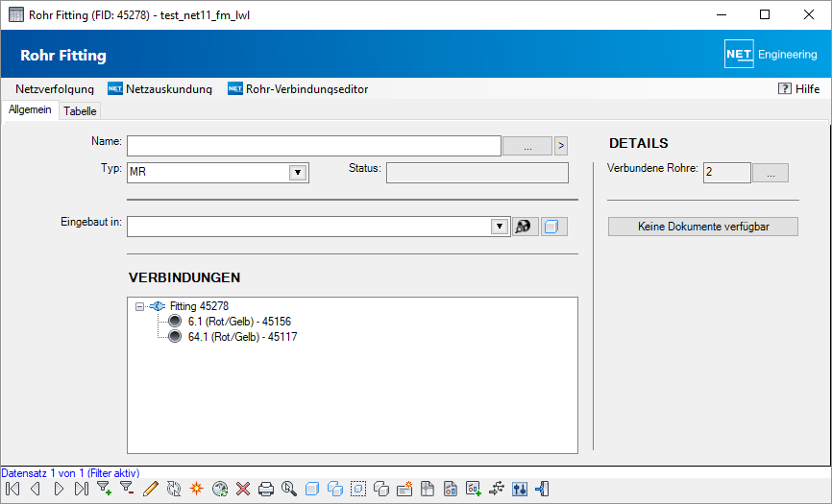Switch to the Tabelle tab
The width and height of the screenshot is (832, 504).
point(80,111)
